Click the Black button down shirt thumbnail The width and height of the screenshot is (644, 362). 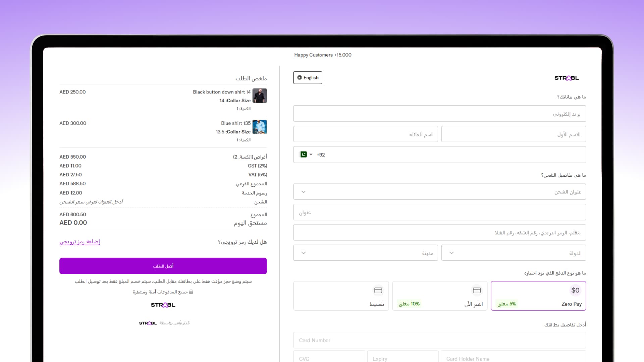click(260, 96)
